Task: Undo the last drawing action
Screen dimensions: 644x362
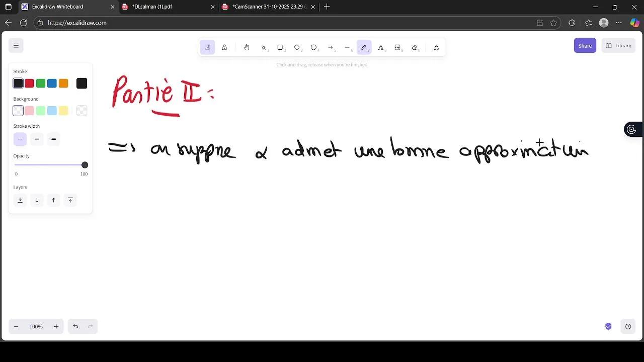Action: pyautogui.click(x=75, y=326)
